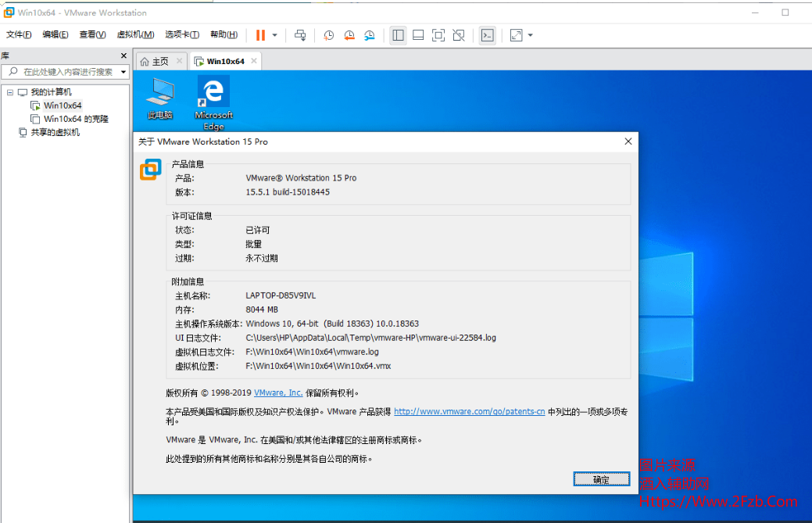Click the expiration value 永不过期
This screenshot has height=523, width=812.
coord(262,259)
